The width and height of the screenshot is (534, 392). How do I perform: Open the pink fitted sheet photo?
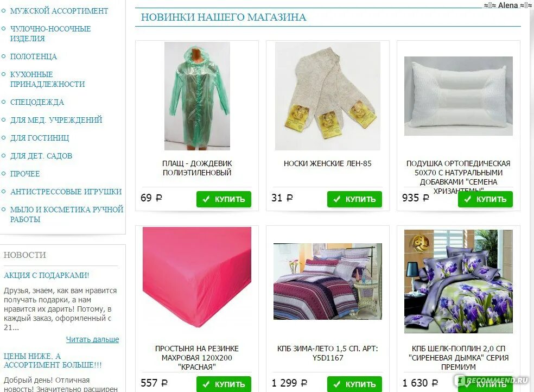197,277
